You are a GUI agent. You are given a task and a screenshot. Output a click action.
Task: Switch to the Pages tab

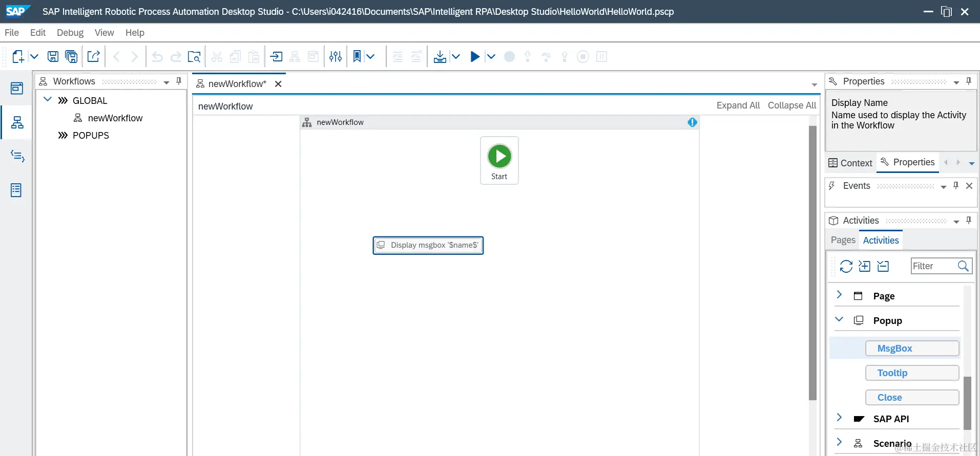click(x=843, y=240)
